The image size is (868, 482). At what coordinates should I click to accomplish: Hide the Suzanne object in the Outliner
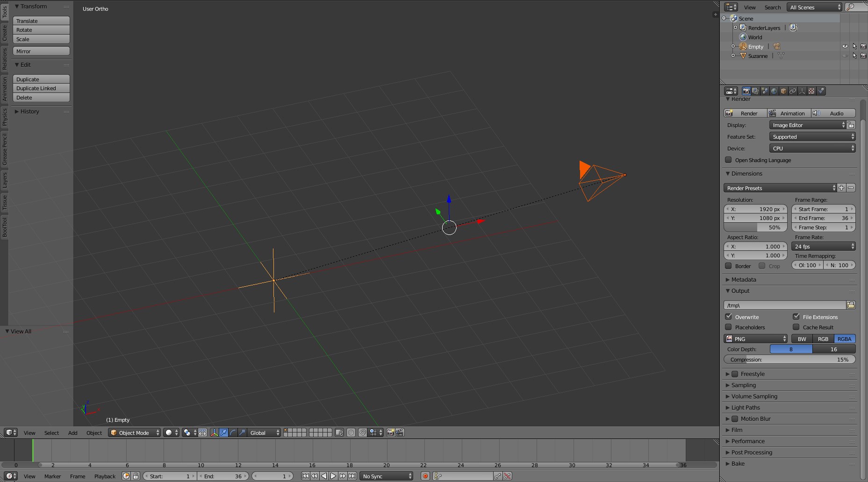point(845,56)
